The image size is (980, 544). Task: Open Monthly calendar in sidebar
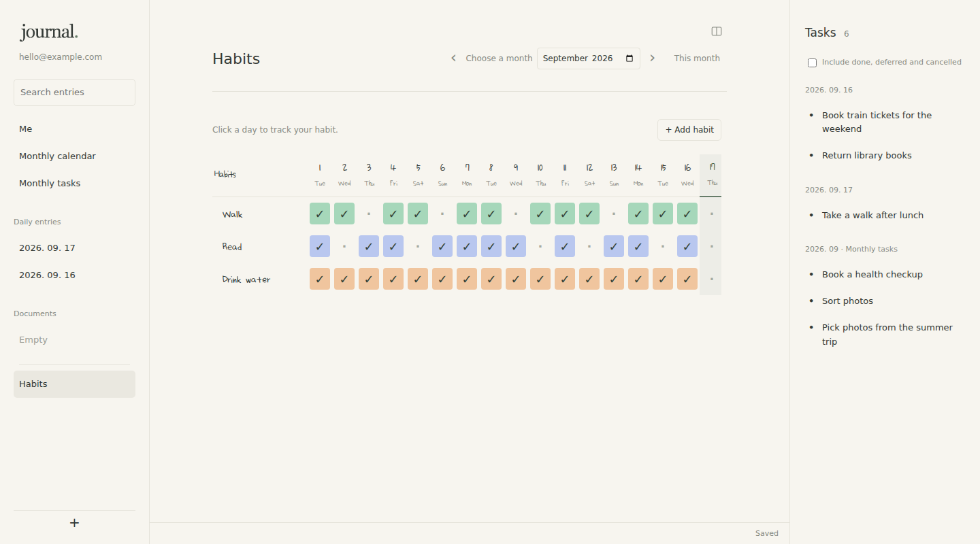click(x=75, y=156)
